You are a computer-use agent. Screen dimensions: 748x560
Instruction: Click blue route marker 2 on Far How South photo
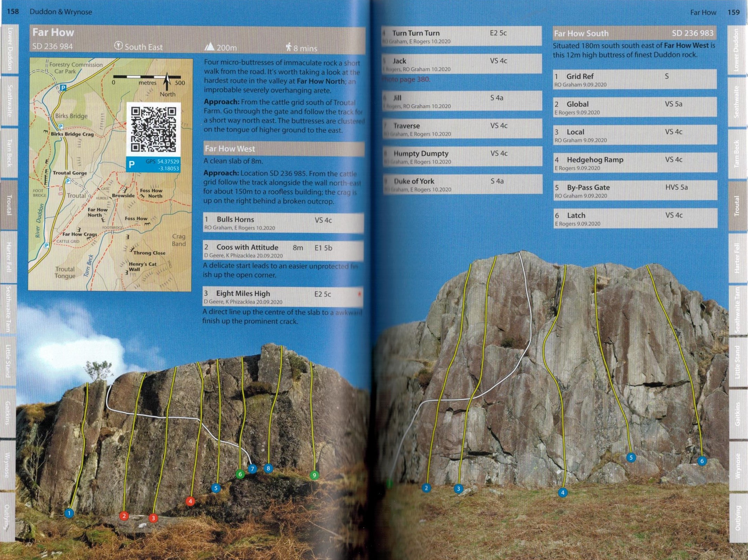point(426,488)
